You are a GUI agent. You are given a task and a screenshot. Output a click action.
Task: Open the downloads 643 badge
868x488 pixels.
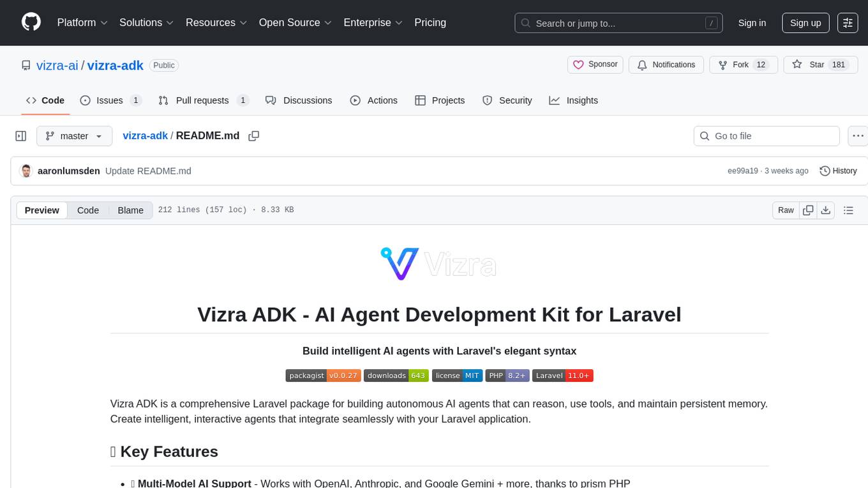pyautogui.click(x=396, y=376)
